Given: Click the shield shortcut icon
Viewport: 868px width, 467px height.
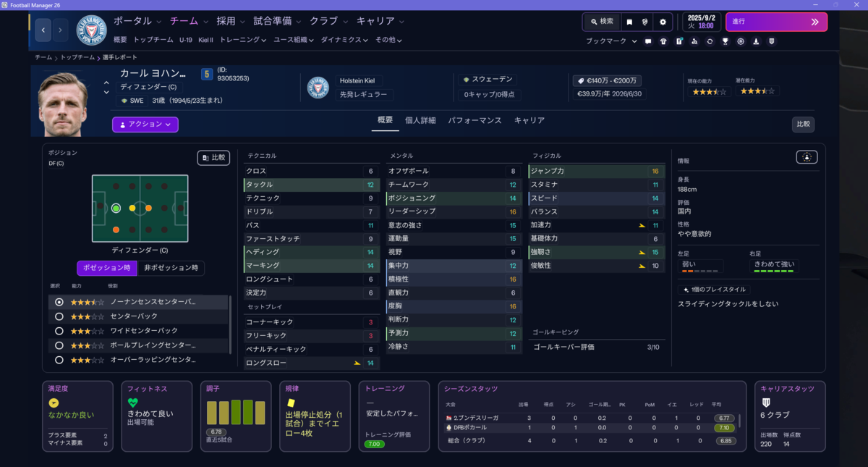Looking at the screenshot, I should 771,41.
